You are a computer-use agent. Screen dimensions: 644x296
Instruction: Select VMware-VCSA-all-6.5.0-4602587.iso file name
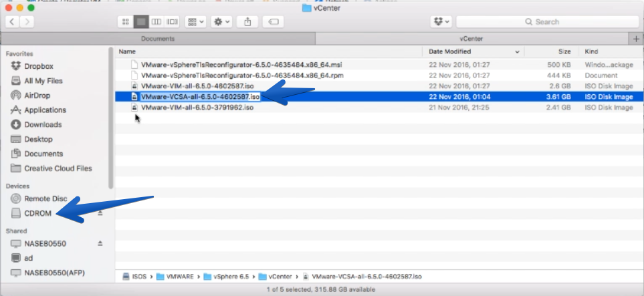click(200, 97)
